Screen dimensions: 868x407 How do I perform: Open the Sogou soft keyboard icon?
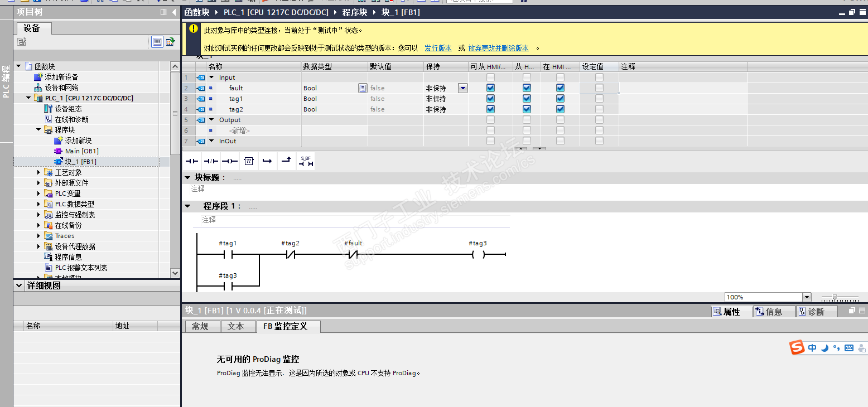[x=849, y=348]
